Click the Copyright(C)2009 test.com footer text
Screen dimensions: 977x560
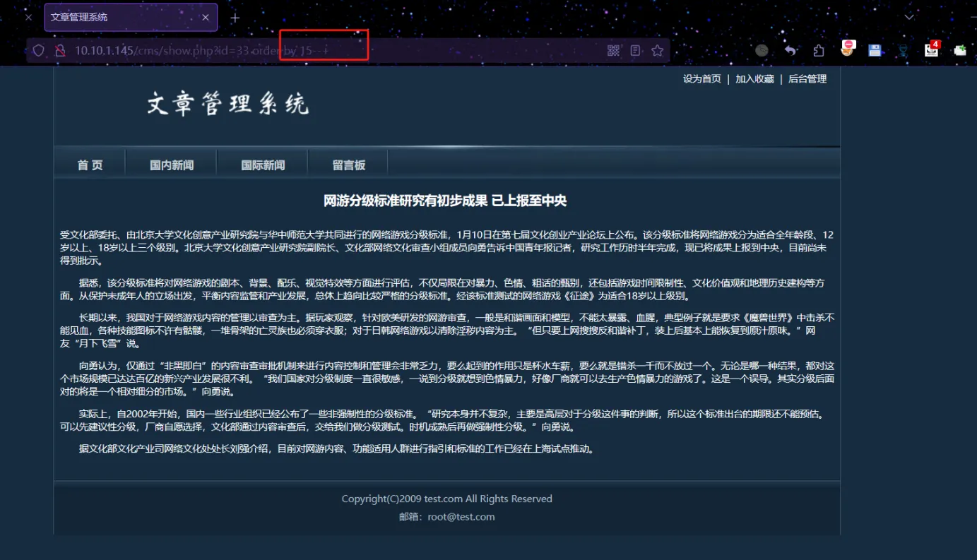446,499
